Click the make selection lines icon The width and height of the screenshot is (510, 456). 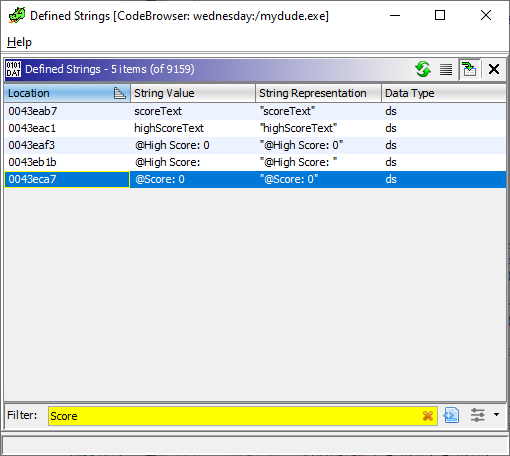(x=446, y=69)
